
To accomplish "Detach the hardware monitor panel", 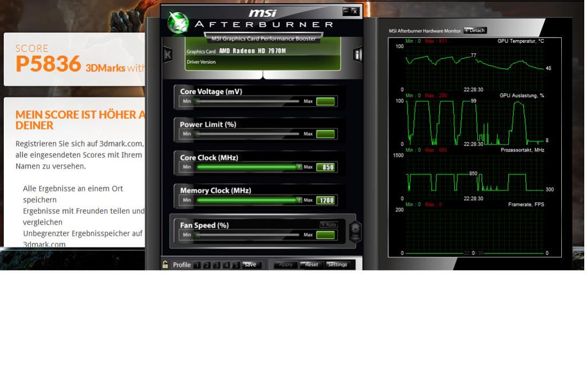I will click(475, 30).
